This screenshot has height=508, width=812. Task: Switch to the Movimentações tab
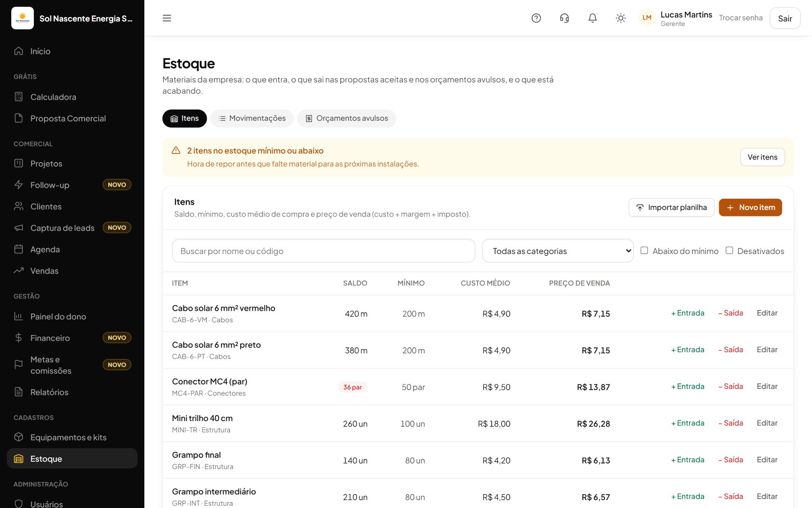coord(252,119)
